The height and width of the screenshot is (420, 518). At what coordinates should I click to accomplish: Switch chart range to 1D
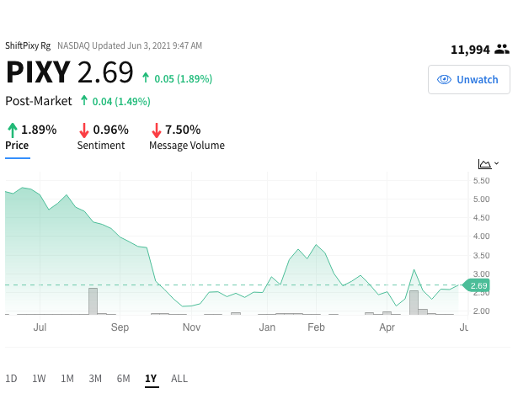pos(11,379)
